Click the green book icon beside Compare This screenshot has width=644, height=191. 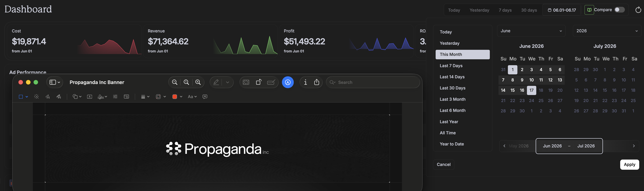click(589, 10)
